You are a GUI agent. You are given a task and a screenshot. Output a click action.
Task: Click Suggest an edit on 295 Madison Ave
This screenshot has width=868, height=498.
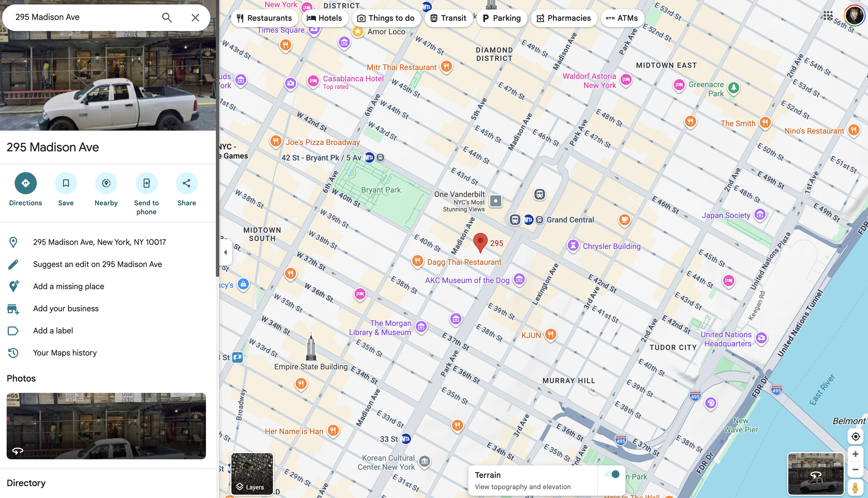(97, 264)
